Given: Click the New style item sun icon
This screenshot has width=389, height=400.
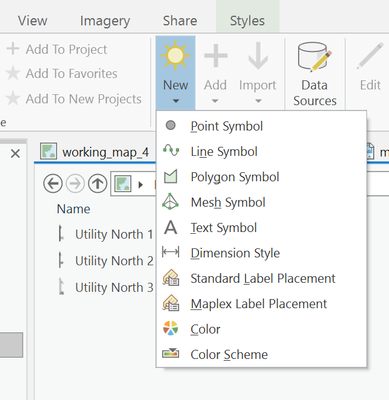Looking at the screenshot, I should pyautogui.click(x=175, y=55).
